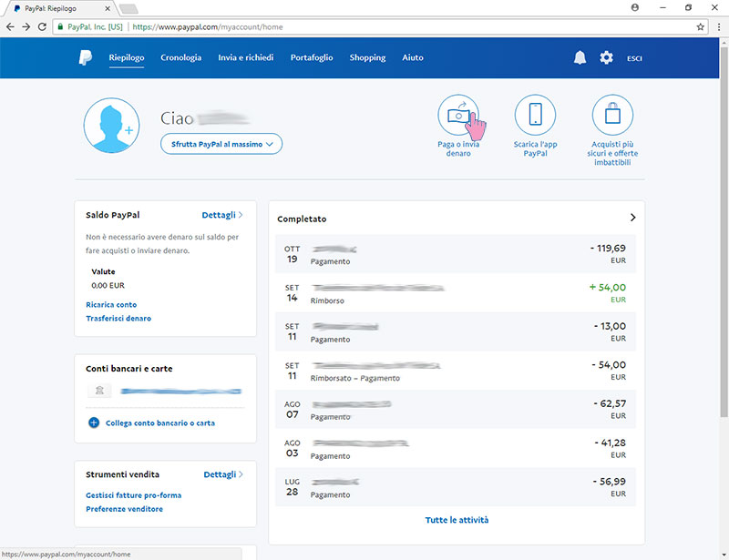This screenshot has height=560, width=729.
Task: Click the Paga o invia denaro icon
Action: click(458, 115)
